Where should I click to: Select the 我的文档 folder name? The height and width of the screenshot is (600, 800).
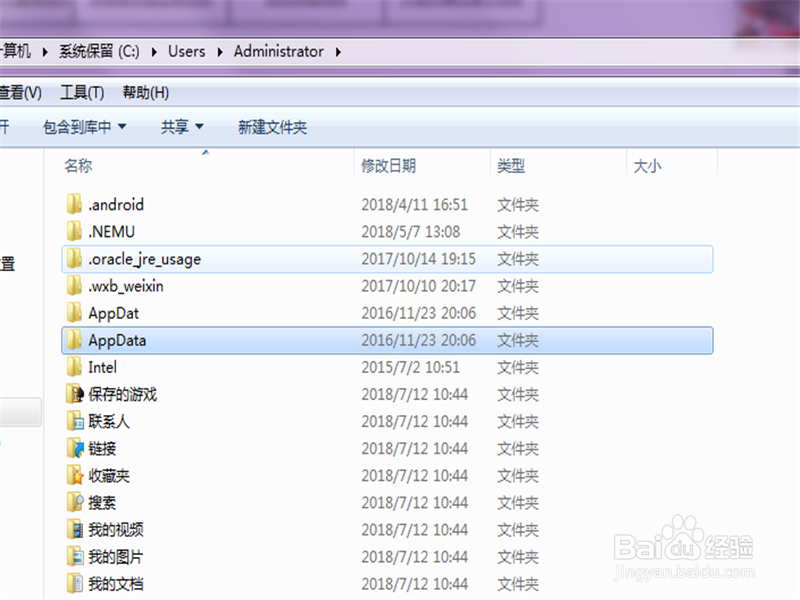pos(116,583)
